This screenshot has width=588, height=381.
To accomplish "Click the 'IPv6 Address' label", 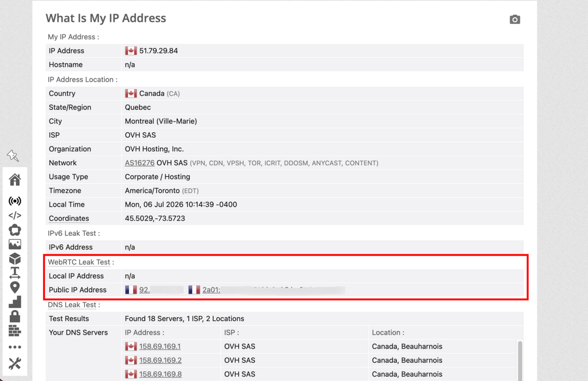I will pyautogui.click(x=71, y=247).
